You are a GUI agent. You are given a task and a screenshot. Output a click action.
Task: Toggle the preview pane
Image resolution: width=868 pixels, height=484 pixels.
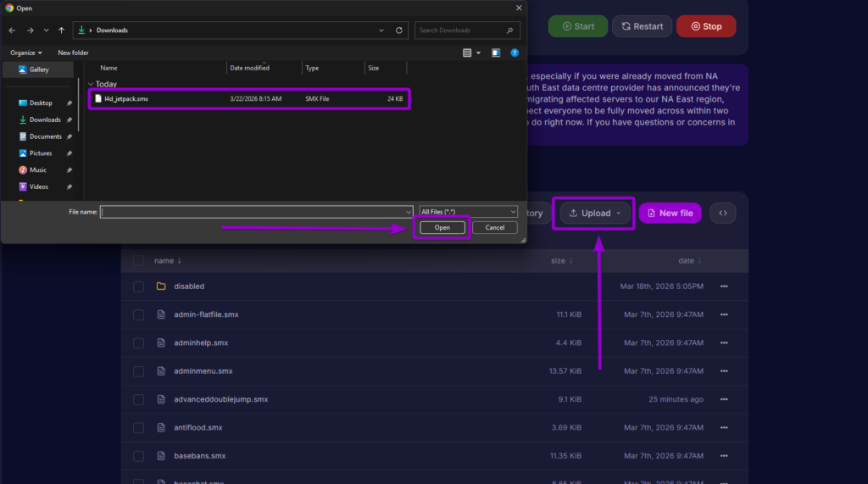(496, 53)
